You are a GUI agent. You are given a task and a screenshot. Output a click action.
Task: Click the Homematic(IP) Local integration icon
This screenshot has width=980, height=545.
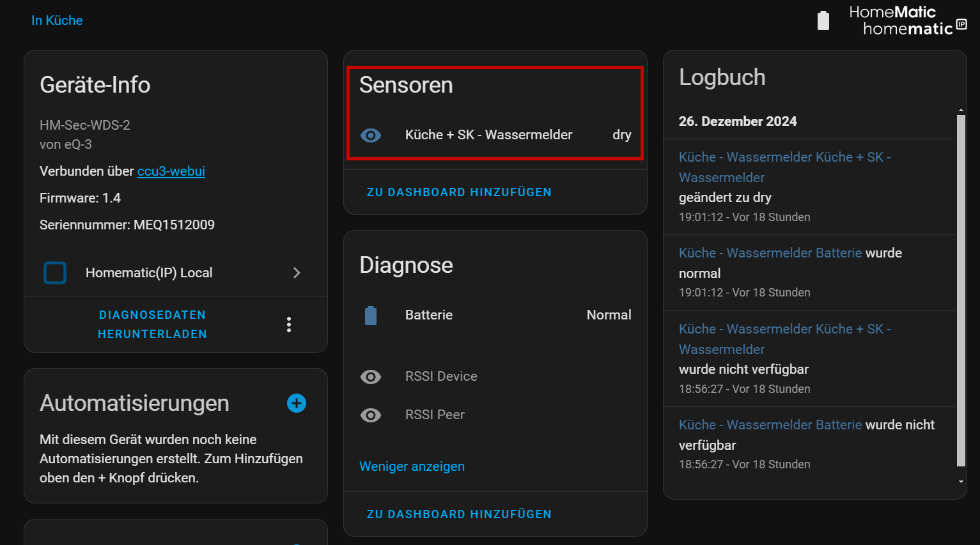point(55,273)
